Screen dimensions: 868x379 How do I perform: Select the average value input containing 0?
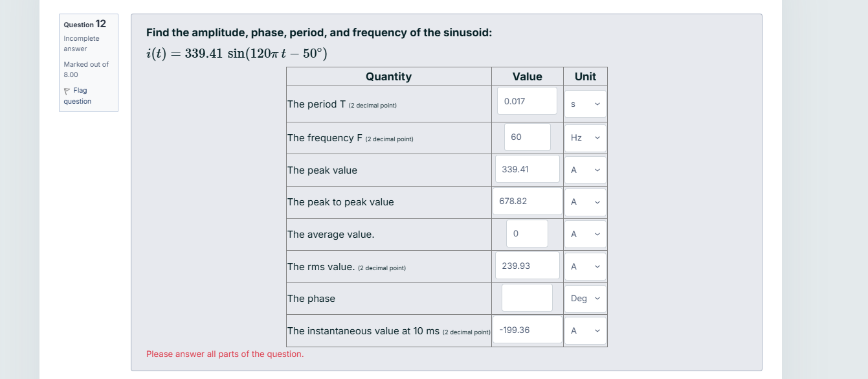tap(526, 233)
